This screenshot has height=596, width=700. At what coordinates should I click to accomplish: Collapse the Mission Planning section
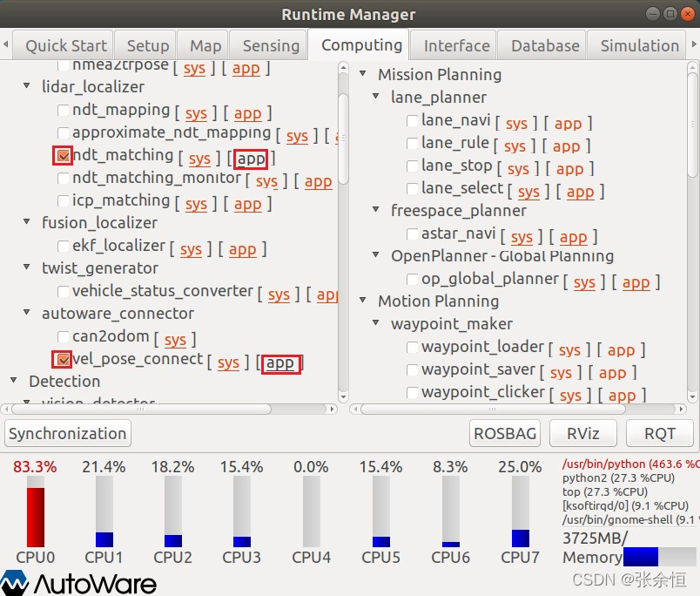click(x=363, y=73)
